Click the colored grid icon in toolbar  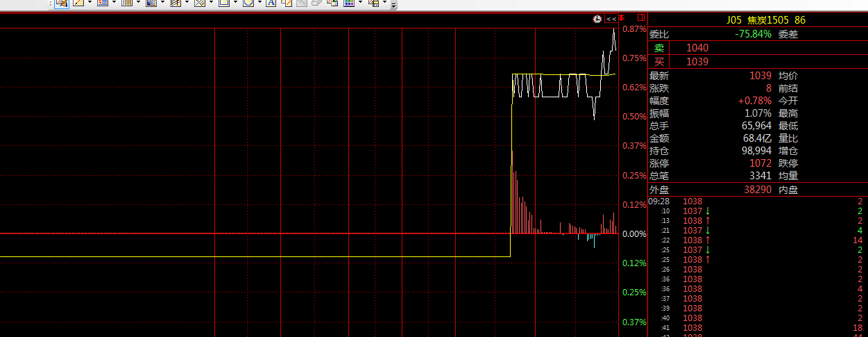click(x=349, y=3)
